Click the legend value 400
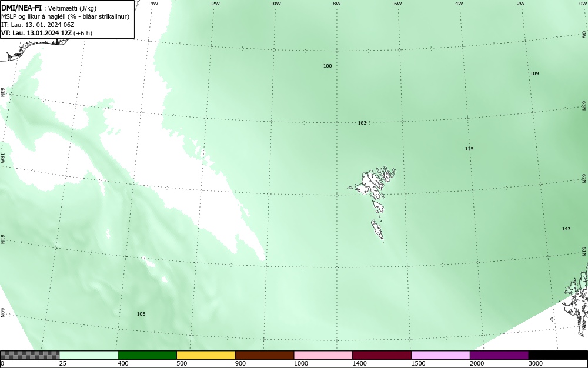Viewport: 588px width, 368px height. click(x=123, y=363)
